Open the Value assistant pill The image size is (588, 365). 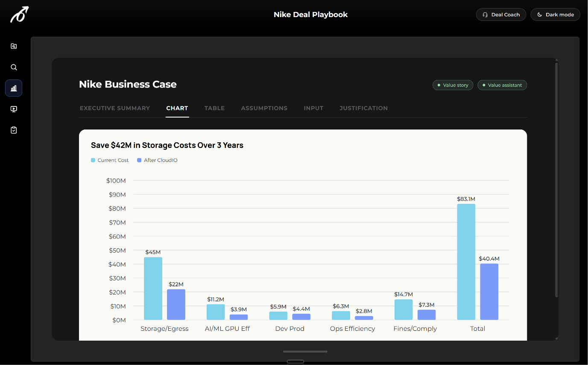pos(502,85)
